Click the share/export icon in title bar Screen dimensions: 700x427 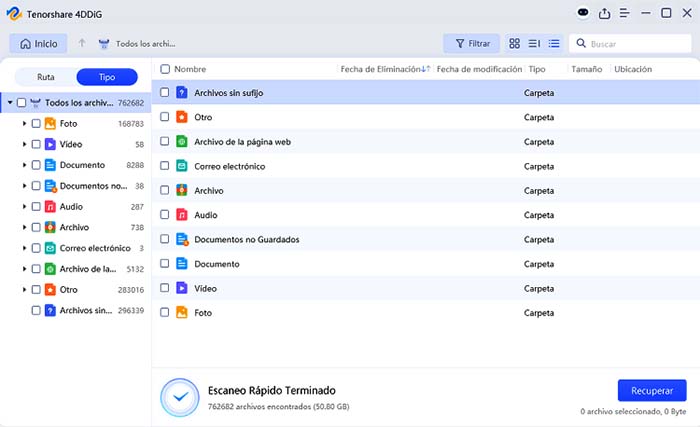[x=604, y=13]
